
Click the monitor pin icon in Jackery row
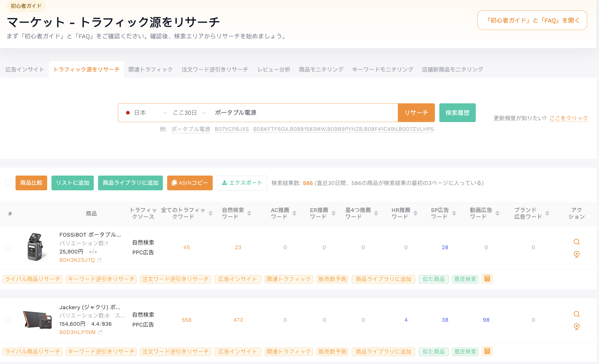(576, 326)
